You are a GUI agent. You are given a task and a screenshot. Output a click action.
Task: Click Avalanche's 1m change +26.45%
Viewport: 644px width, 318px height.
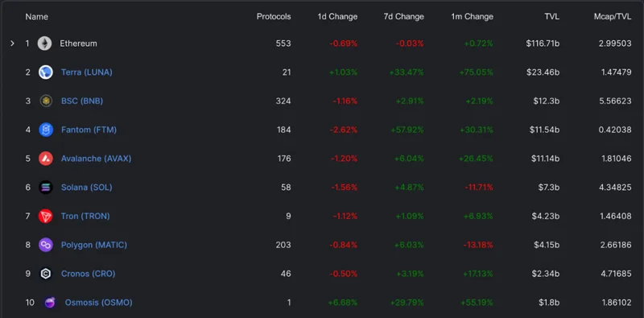click(476, 159)
